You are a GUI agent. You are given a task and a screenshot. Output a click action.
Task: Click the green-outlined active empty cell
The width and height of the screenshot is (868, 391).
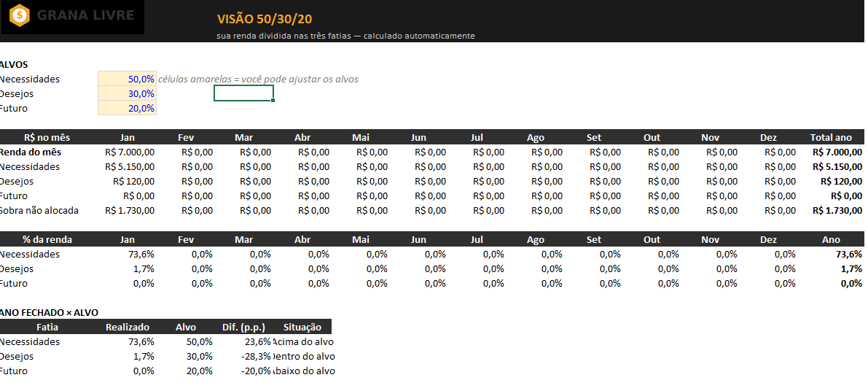pos(243,93)
